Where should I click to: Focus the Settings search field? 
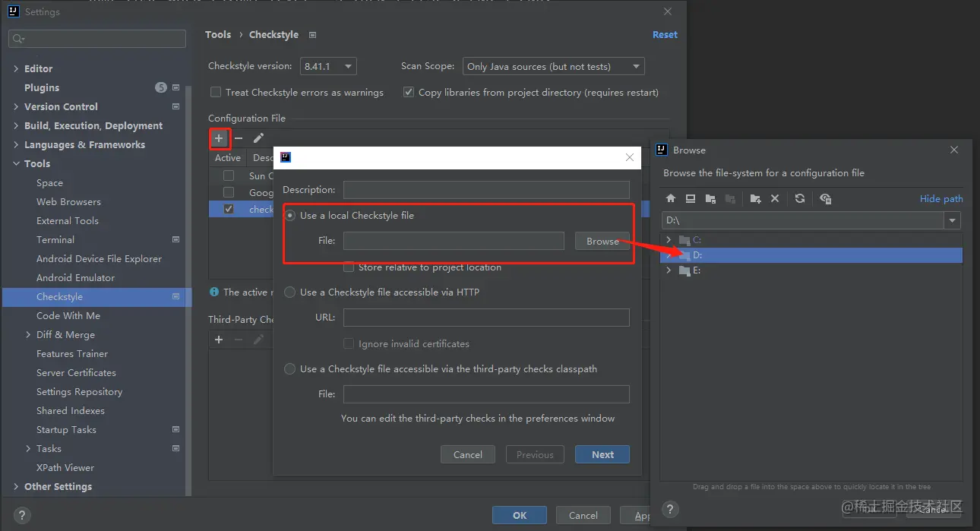(97, 39)
